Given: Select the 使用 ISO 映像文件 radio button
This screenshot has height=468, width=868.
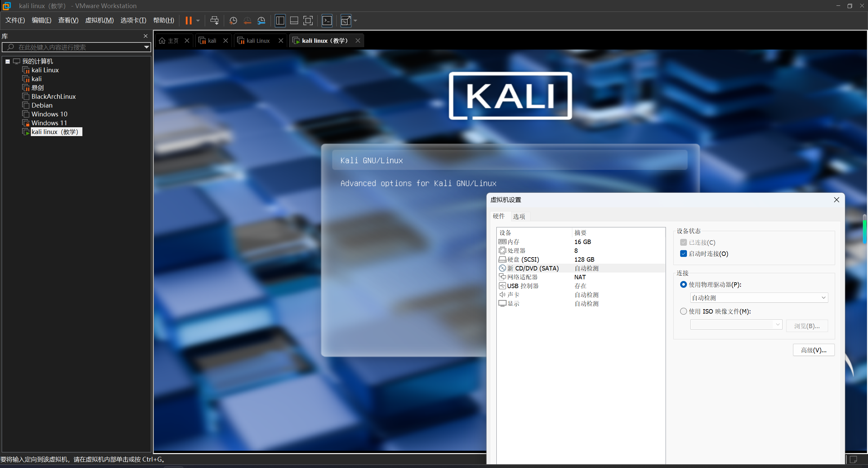Looking at the screenshot, I should (x=684, y=311).
